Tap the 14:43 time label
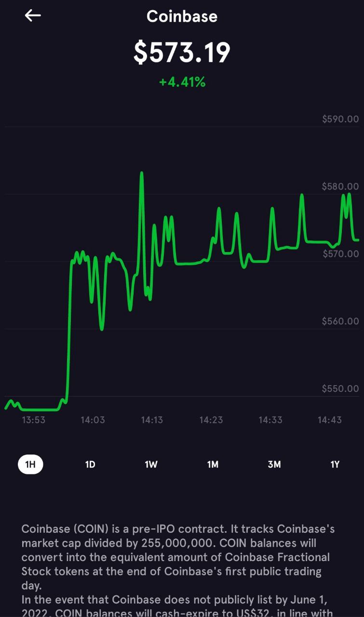The height and width of the screenshot is (617, 364). click(330, 420)
